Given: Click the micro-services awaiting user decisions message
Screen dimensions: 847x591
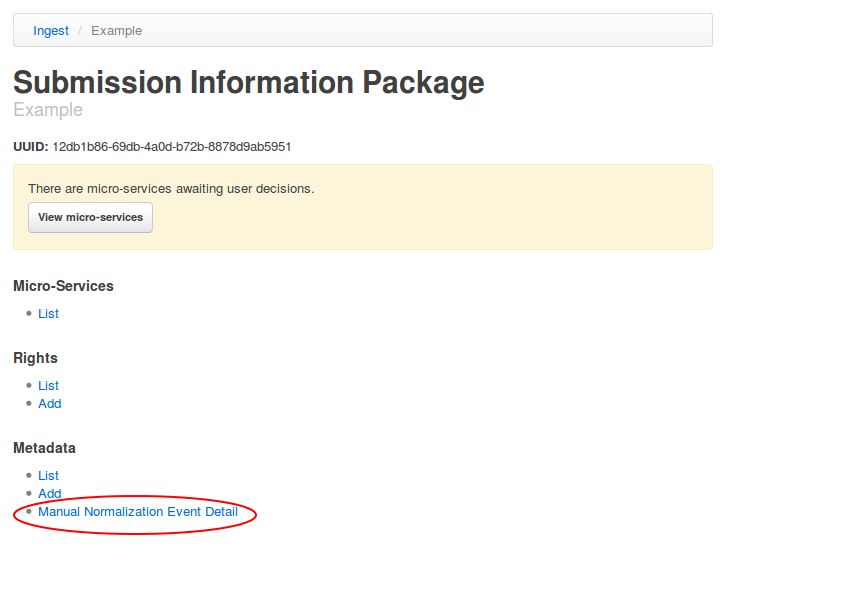Looking at the screenshot, I should tap(171, 188).
